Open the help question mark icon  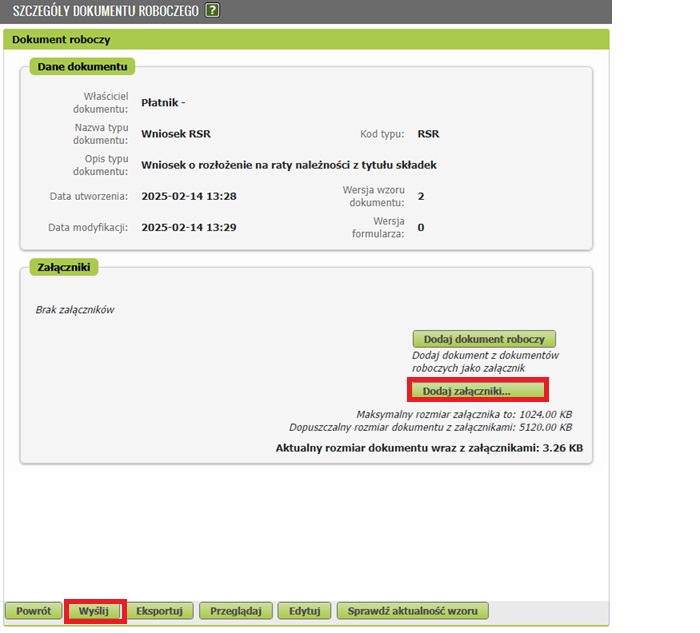(212, 10)
